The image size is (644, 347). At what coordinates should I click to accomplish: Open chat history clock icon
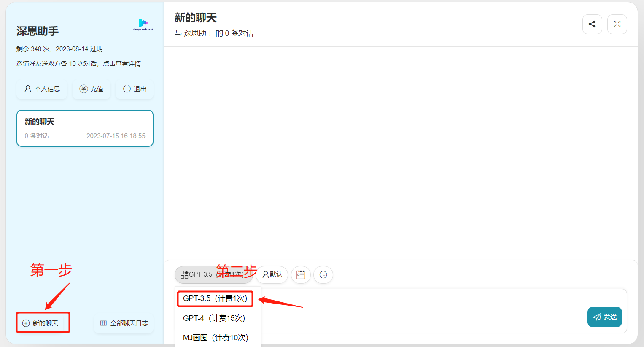click(x=323, y=275)
